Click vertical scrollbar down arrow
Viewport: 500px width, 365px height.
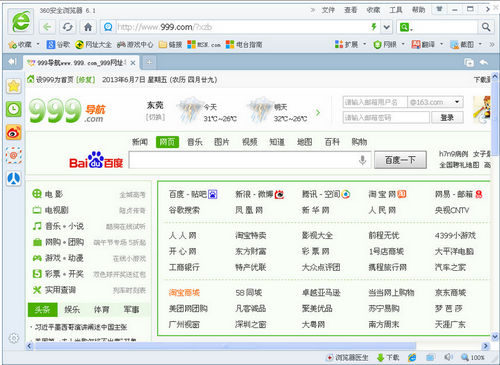click(495, 337)
